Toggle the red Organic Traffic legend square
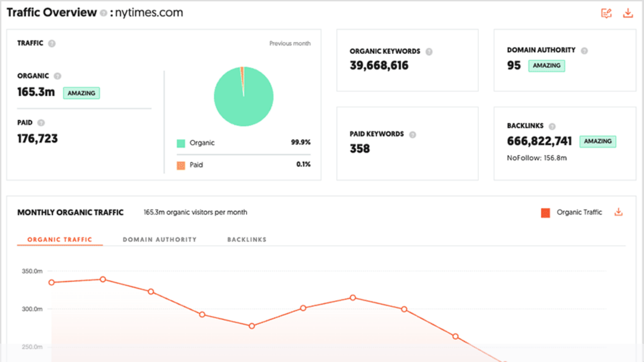Image resolution: width=644 pixels, height=362 pixels. pyautogui.click(x=545, y=213)
